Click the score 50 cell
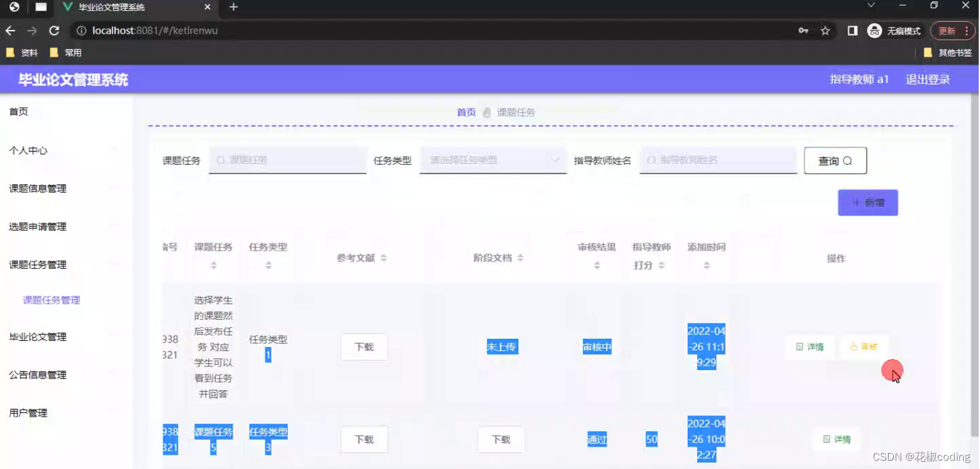 (x=651, y=440)
